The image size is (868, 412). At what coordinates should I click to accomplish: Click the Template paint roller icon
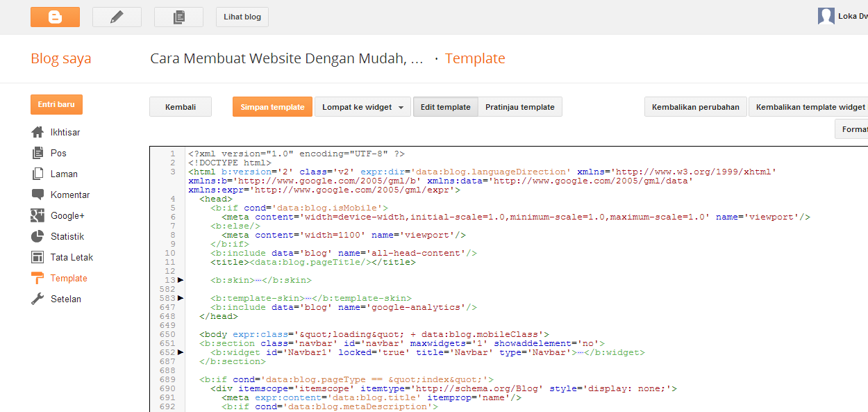point(37,278)
